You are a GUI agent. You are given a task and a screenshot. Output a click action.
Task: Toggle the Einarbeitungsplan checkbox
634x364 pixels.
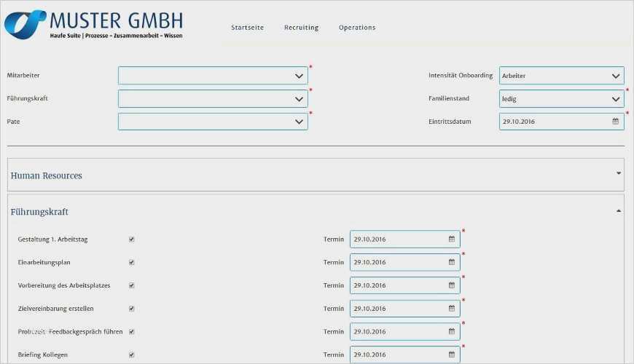tap(131, 262)
